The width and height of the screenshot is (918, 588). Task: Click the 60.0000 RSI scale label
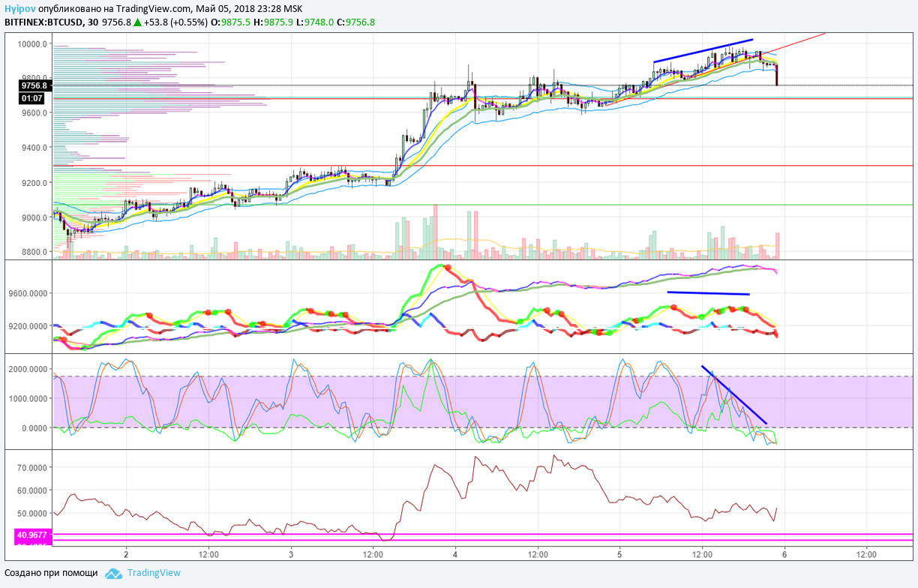33,490
